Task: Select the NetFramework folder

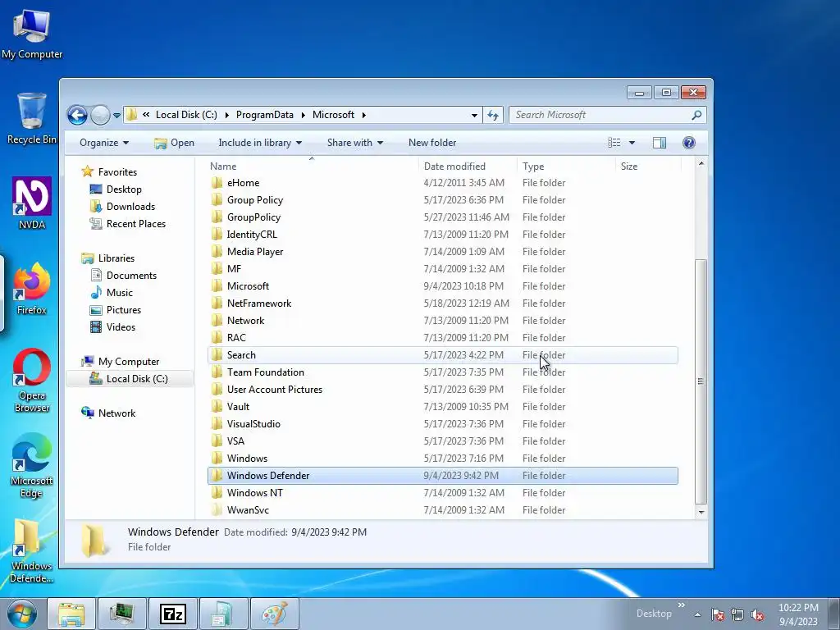Action: click(442, 304)
